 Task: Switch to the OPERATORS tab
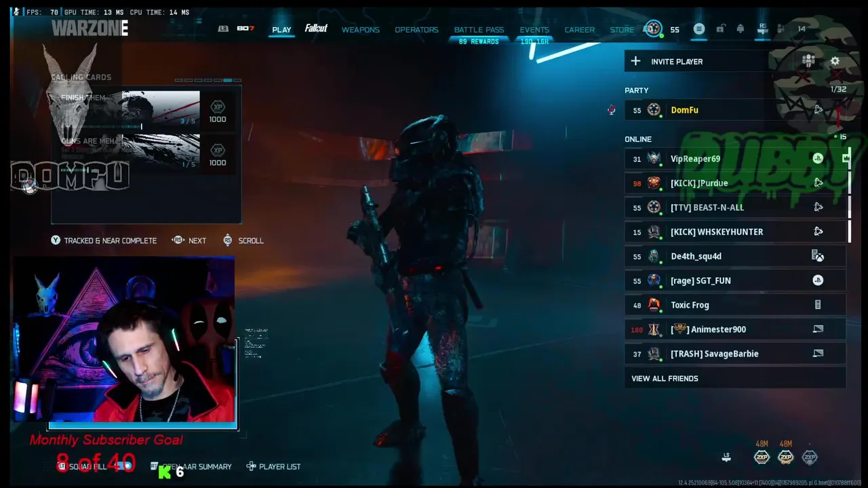click(x=416, y=30)
